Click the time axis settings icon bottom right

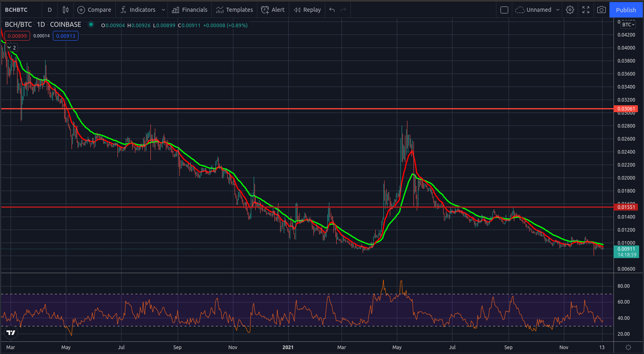pos(628,347)
